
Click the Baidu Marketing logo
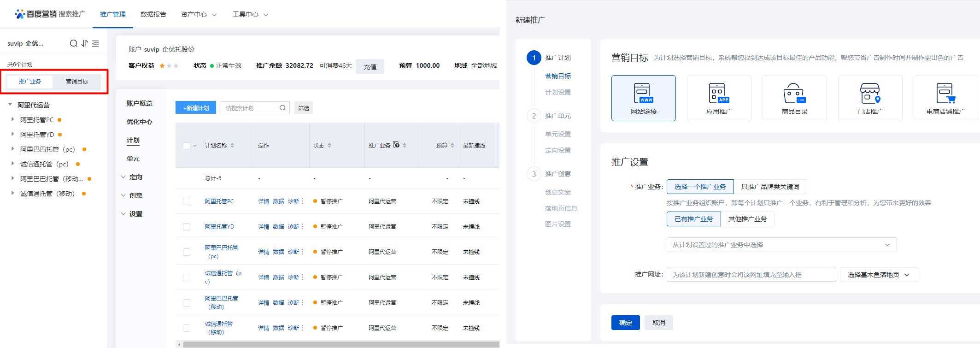[x=50, y=14]
